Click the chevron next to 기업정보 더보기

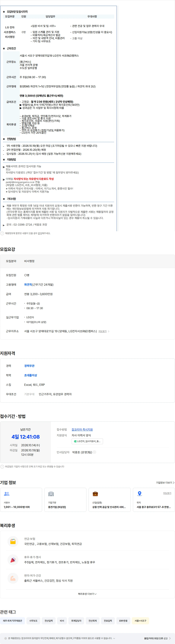174,482
